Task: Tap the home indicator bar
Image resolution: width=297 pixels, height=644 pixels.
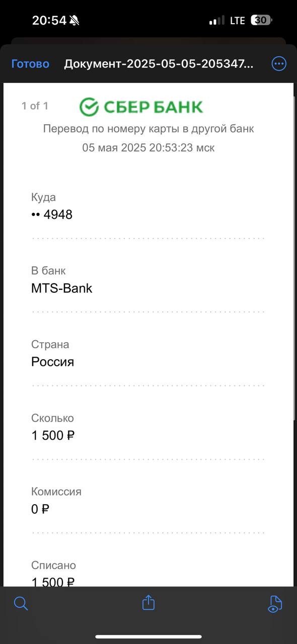Action: coord(148,636)
